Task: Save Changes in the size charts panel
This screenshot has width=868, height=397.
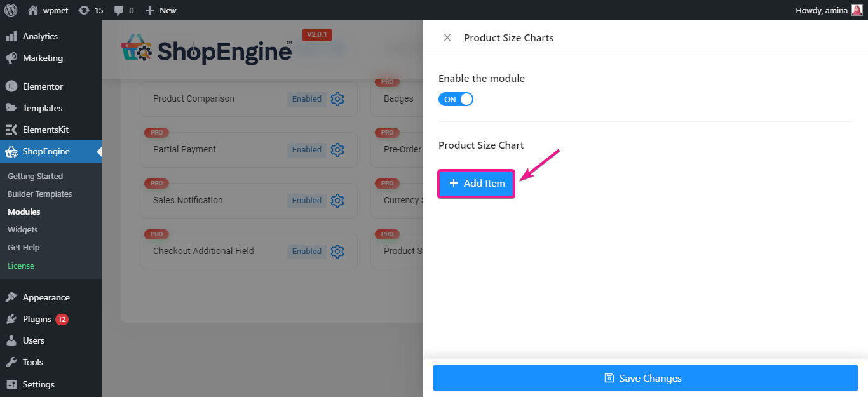Action: [x=646, y=378]
